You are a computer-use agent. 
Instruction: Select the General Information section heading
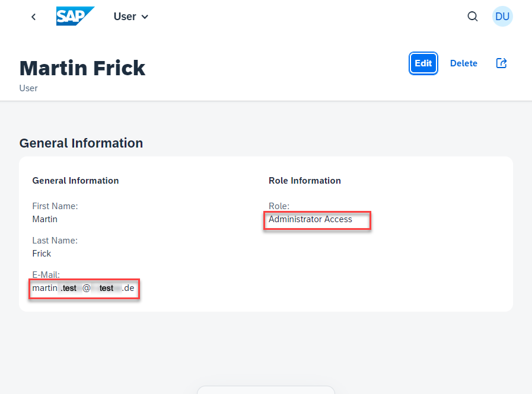click(x=81, y=143)
